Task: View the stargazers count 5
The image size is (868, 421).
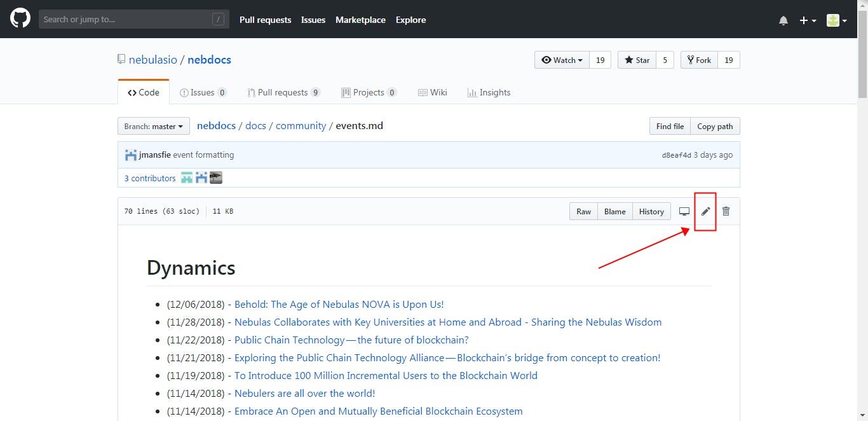Action: click(x=665, y=60)
